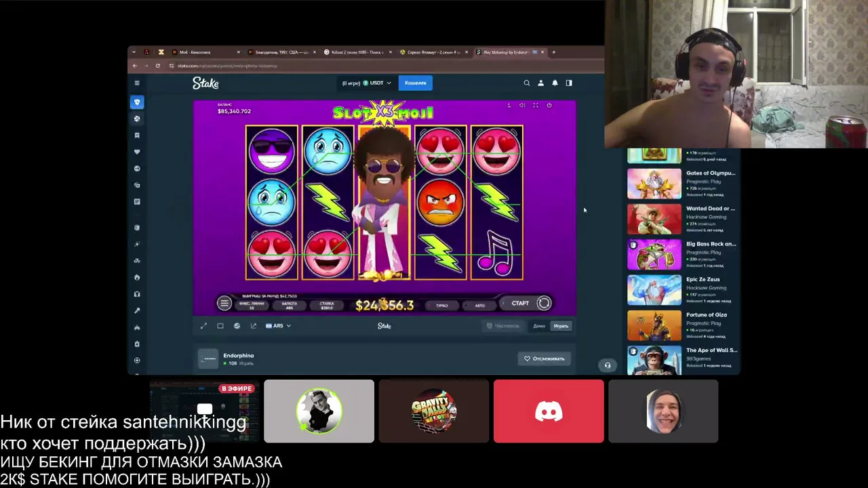
Task: Click the Stake logo in the header
Action: (205, 83)
